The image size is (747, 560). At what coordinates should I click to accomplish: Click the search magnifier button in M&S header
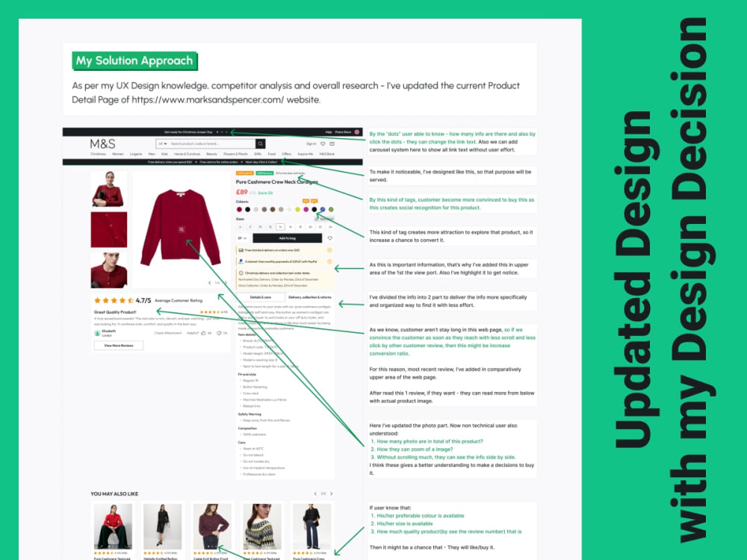[260, 144]
